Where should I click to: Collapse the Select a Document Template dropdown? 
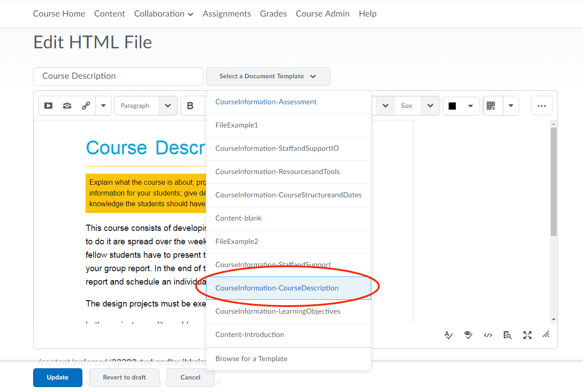point(268,77)
